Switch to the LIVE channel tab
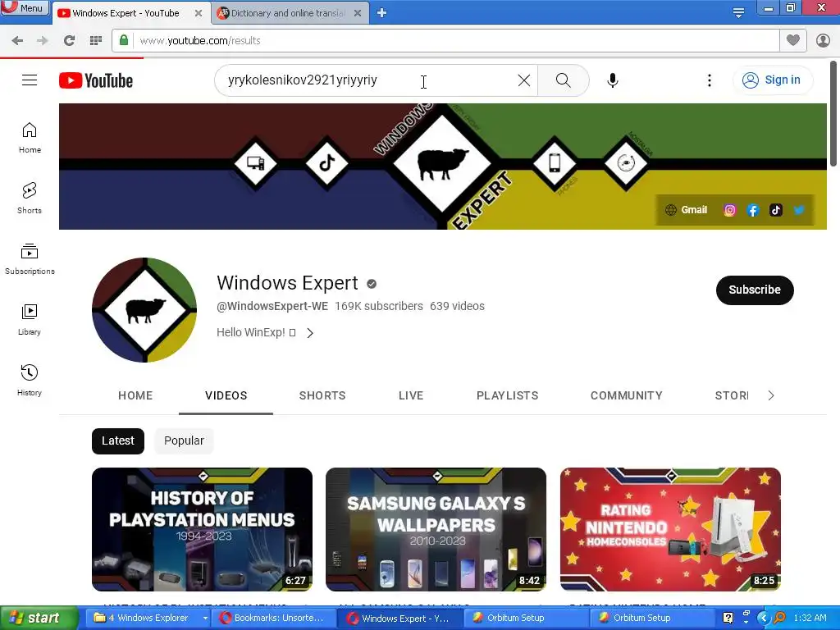The width and height of the screenshot is (840, 630). point(411,395)
